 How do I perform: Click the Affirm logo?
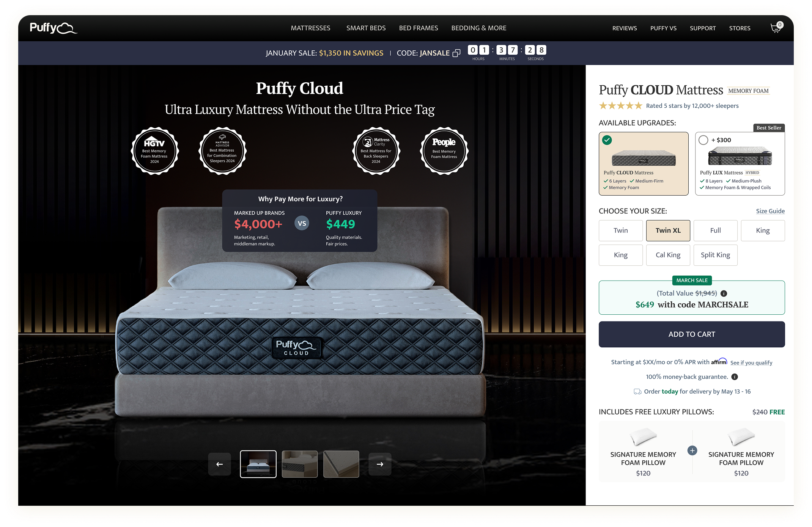click(x=719, y=361)
